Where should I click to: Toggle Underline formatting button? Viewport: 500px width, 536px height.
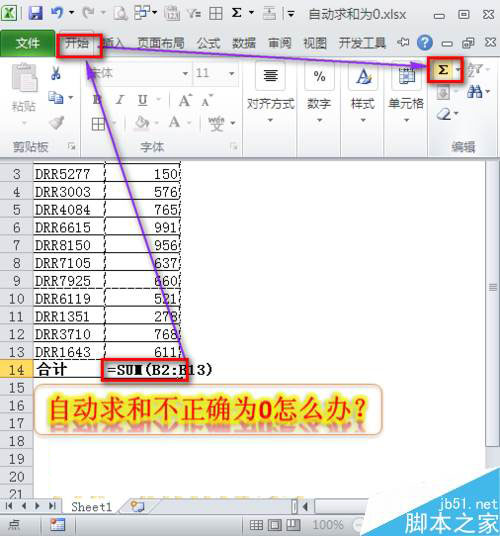click(x=143, y=100)
